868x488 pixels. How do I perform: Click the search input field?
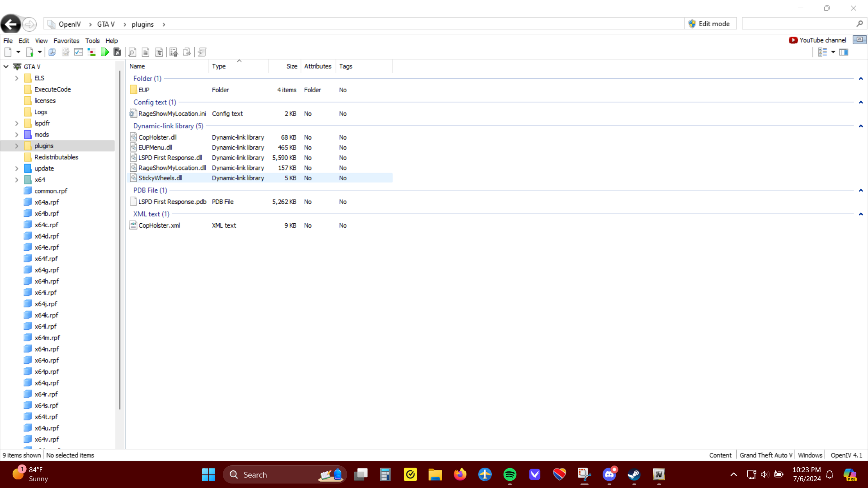tap(798, 24)
